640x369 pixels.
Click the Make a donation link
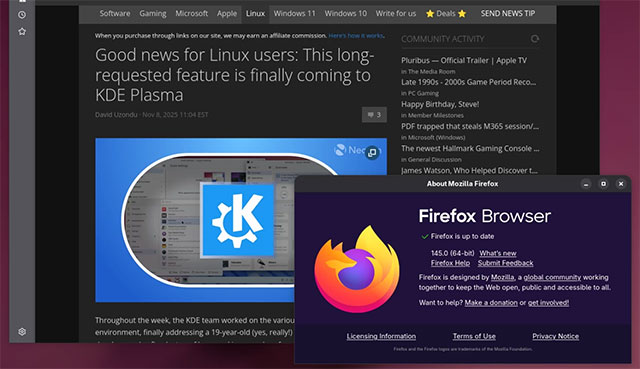[x=491, y=303]
